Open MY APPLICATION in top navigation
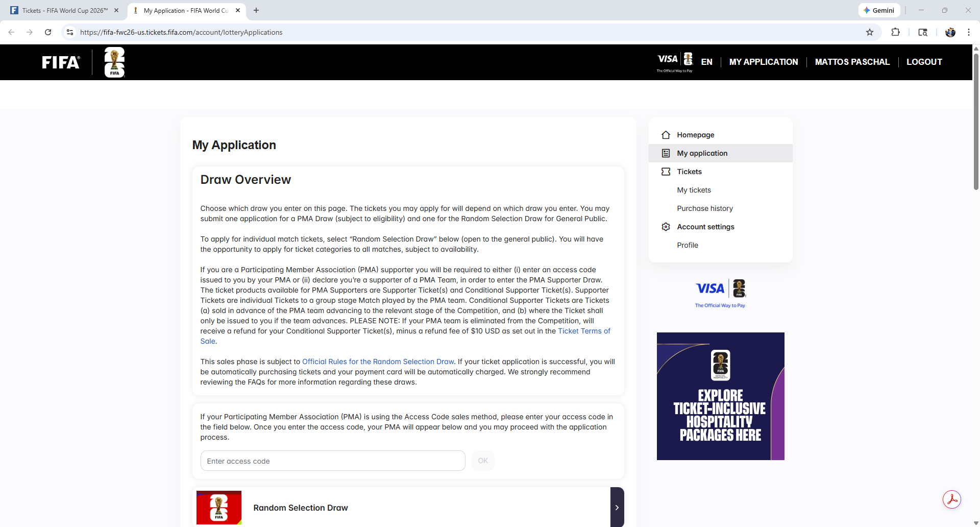This screenshot has height=527, width=980. click(764, 62)
